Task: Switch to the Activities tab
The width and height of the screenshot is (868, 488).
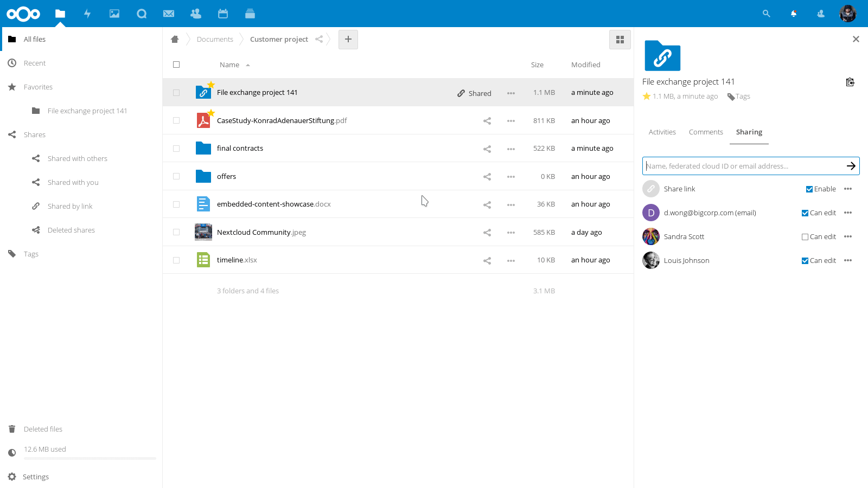Action: point(662,132)
